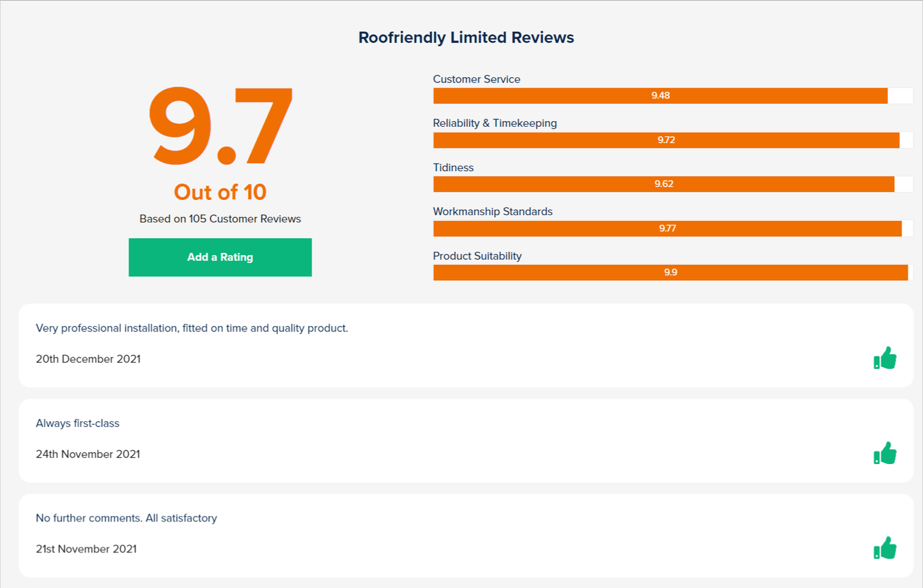Viewport: 923px width, 588px height.
Task: Open the 'Very professional installation' review text
Action: tap(192, 328)
